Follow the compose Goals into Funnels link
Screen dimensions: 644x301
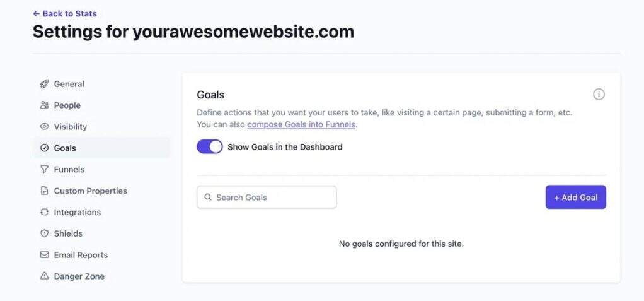point(302,124)
